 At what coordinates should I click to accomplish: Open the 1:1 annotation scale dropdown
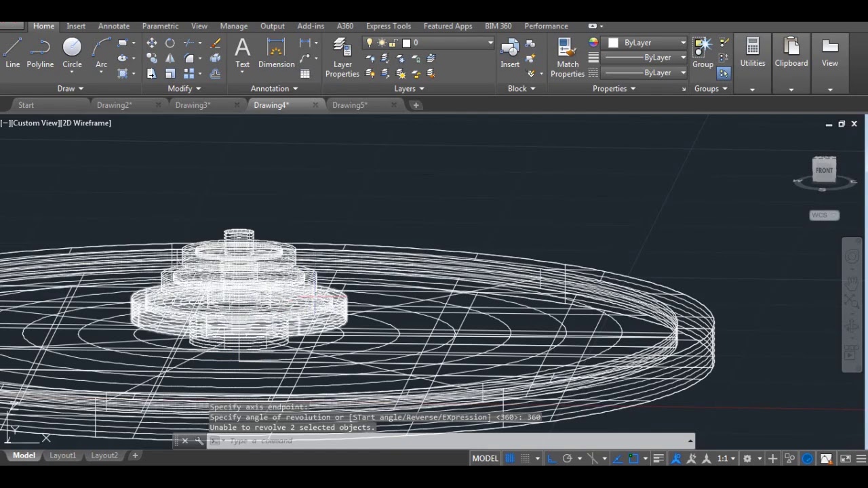pyautogui.click(x=726, y=459)
